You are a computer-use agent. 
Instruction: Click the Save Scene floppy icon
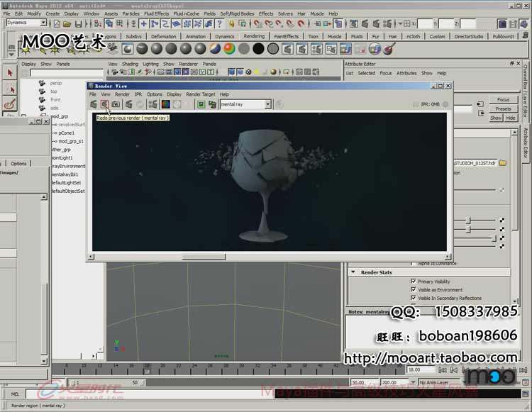point(78,23)
